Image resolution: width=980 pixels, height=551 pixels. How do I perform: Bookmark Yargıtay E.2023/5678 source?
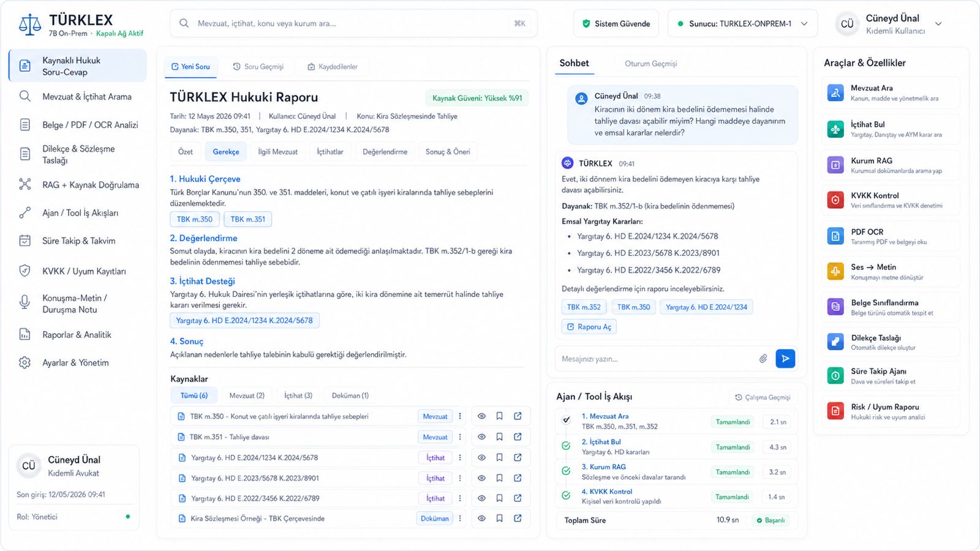500,478
